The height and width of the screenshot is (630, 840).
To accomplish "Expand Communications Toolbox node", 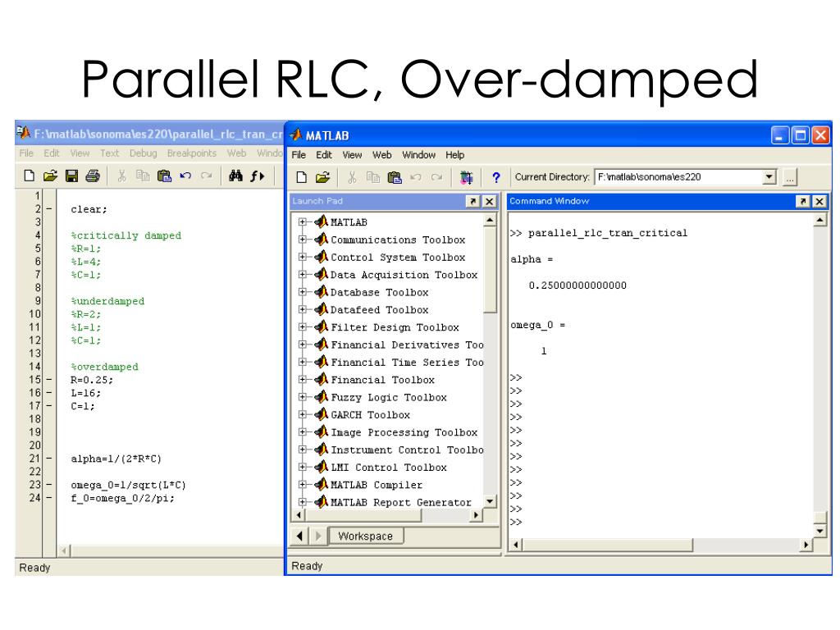I will (x=303, y=239).
